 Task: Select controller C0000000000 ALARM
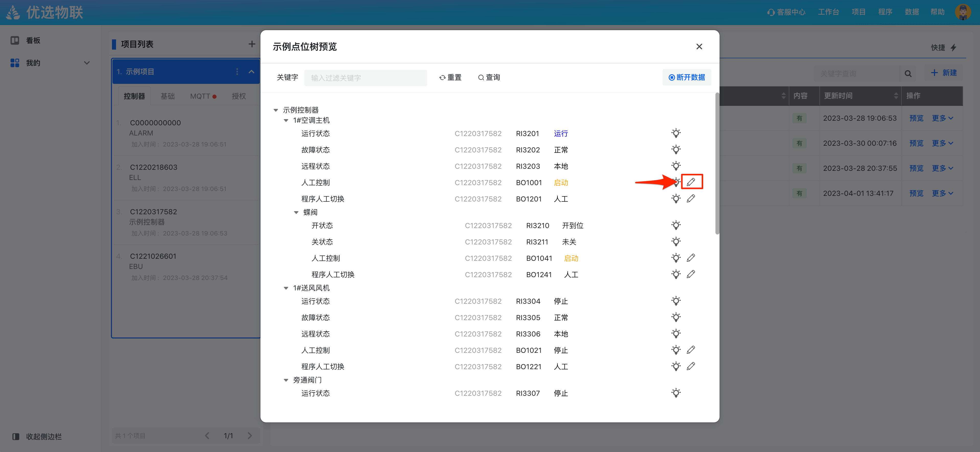coord(186,133)
